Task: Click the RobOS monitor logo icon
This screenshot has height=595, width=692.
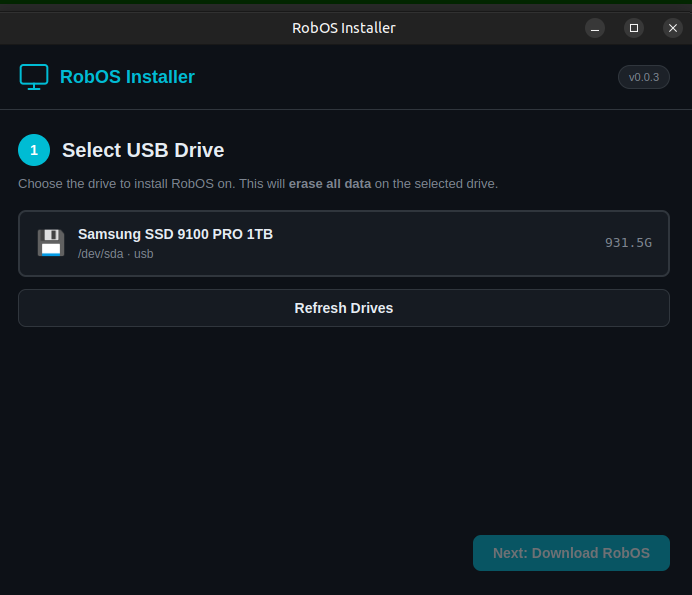Action: click(34, 77)
